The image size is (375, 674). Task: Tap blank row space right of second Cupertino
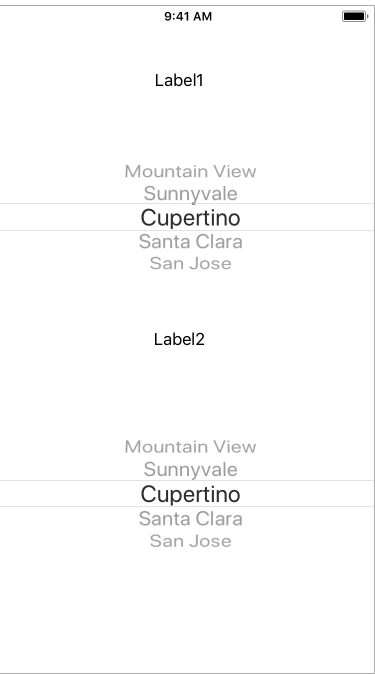[x=307, y=493]
